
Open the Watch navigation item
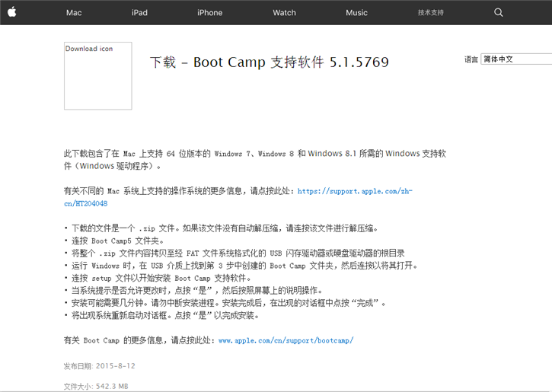[284, 13]
